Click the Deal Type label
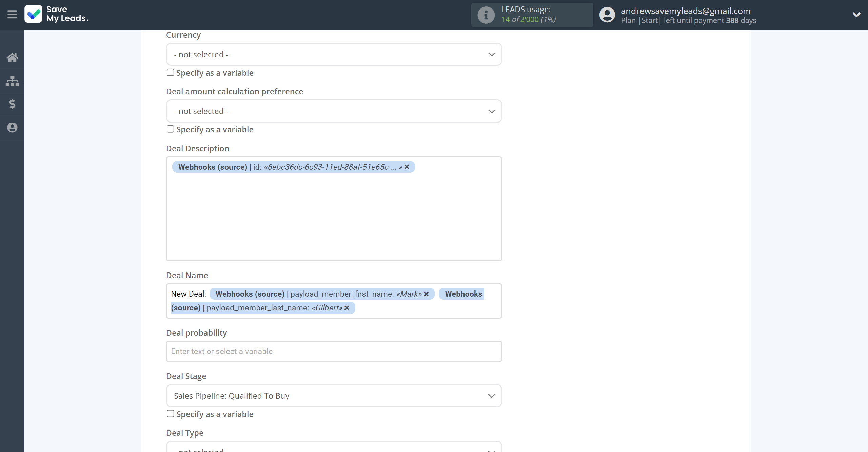The width and height of the screenshot is (868, 452). point(185,433)
